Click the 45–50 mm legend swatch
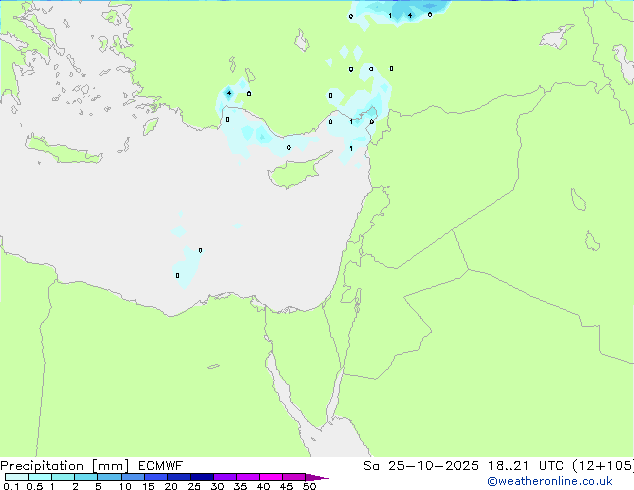Screen dimensions: 634x490 point(294,477)
